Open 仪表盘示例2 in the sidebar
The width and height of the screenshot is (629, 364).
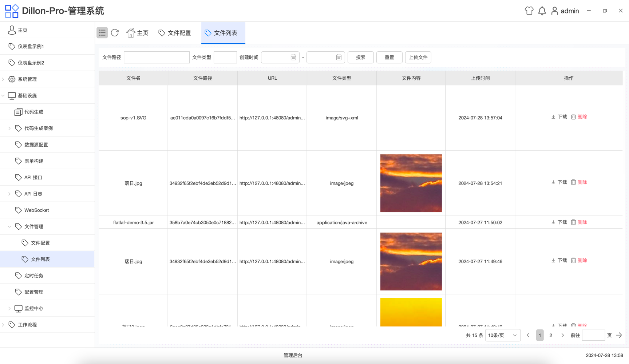[47, 63]
